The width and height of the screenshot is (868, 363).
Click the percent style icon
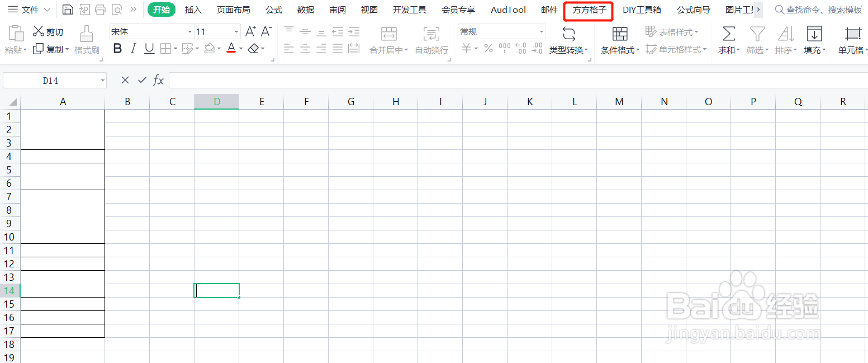(x=488, y=49)
